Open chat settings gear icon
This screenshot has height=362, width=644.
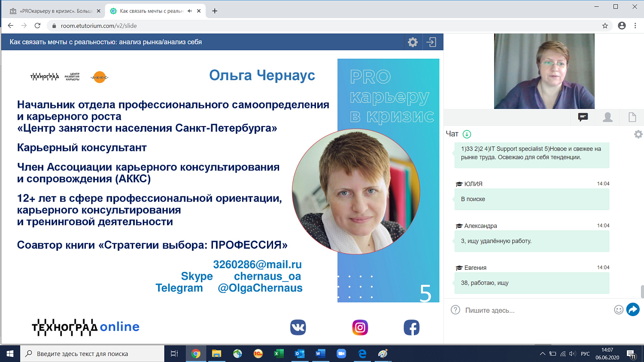[x=638, y=134]
